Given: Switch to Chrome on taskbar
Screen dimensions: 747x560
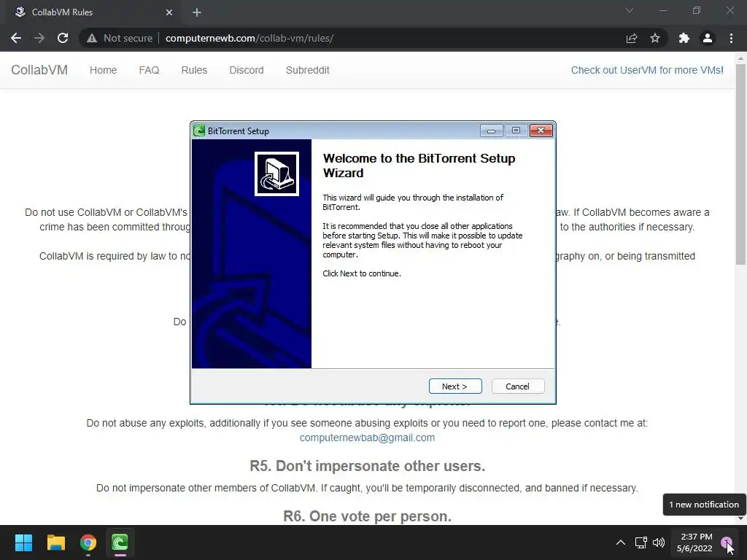Looking at the screenshot, I should click(88, 542).
